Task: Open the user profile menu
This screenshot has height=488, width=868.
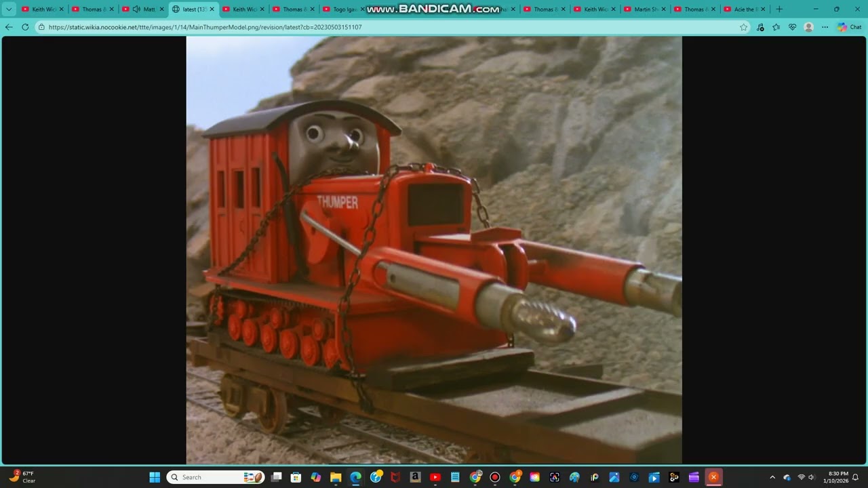Action: [x=808, y=27]
